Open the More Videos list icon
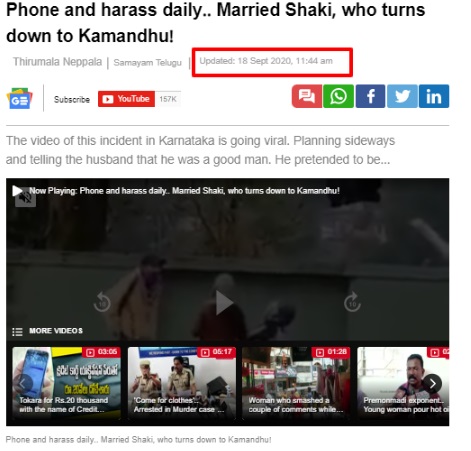 point(17,332)
